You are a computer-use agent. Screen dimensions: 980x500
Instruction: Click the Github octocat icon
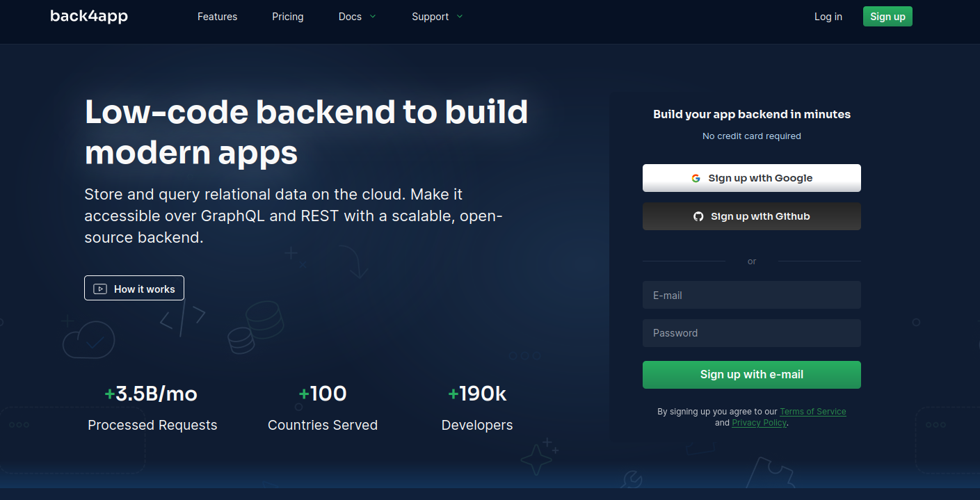coord(698,216)
